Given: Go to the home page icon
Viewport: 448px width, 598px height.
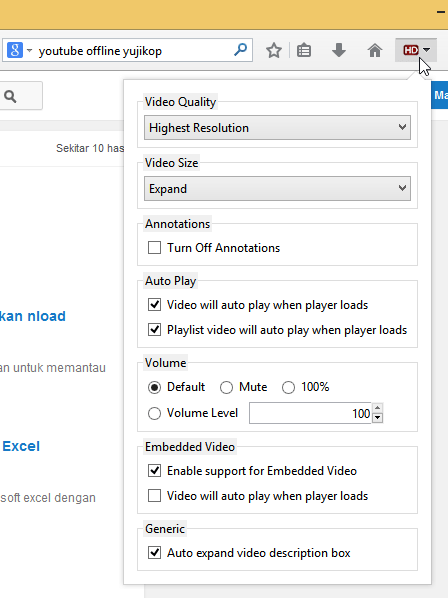Looking at the screenshot, I should pos(375,50).
